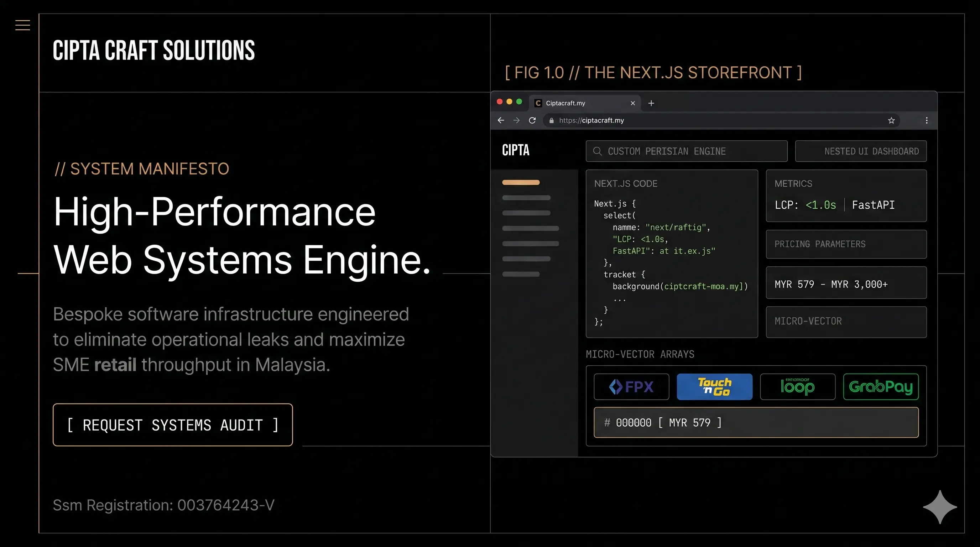
Task: Click the browser back arrow
Action: 501,120
